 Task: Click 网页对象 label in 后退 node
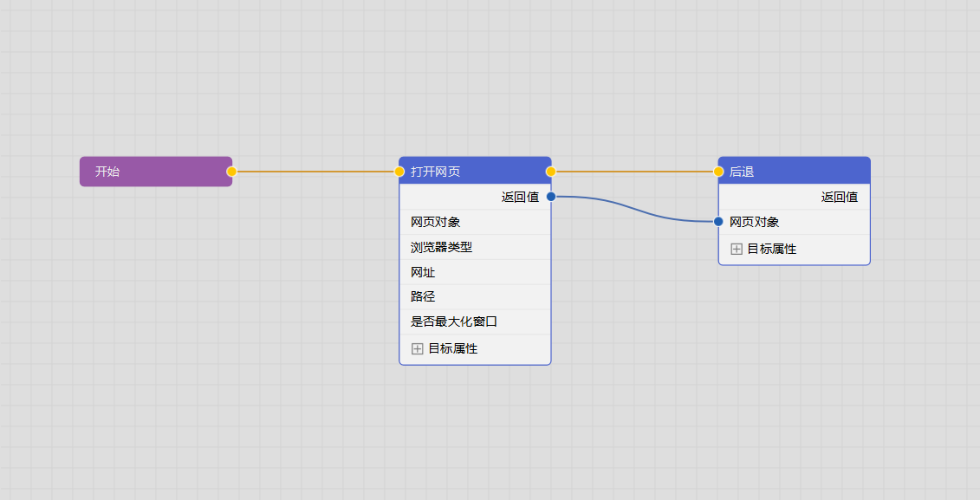(x=755, y=222)
